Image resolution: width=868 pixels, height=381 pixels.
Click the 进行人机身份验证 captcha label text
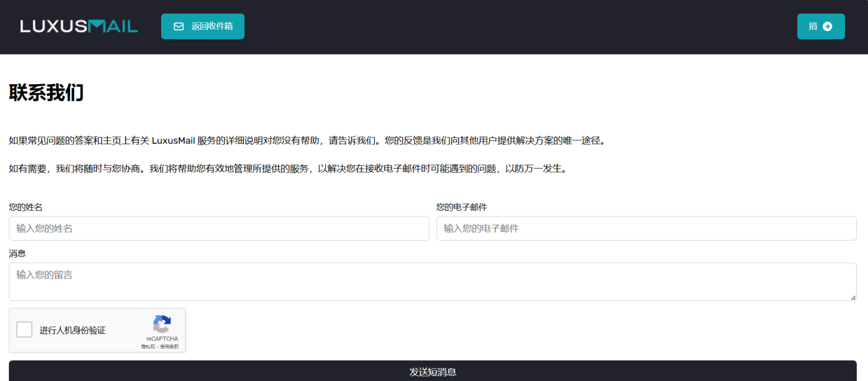tap(73, 330)
